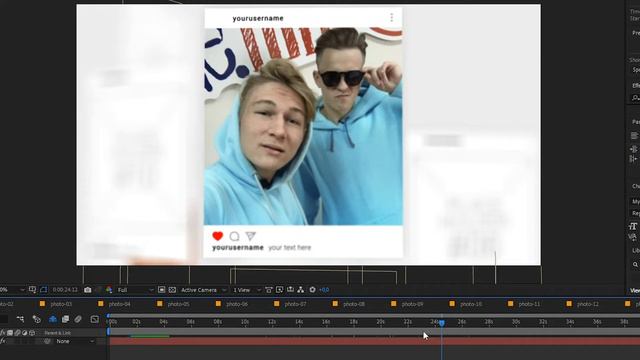The height and width of the screenshot is (360, 640).
Task: Click the current time display 0:00:24:12
Action: tap(65, 290)
